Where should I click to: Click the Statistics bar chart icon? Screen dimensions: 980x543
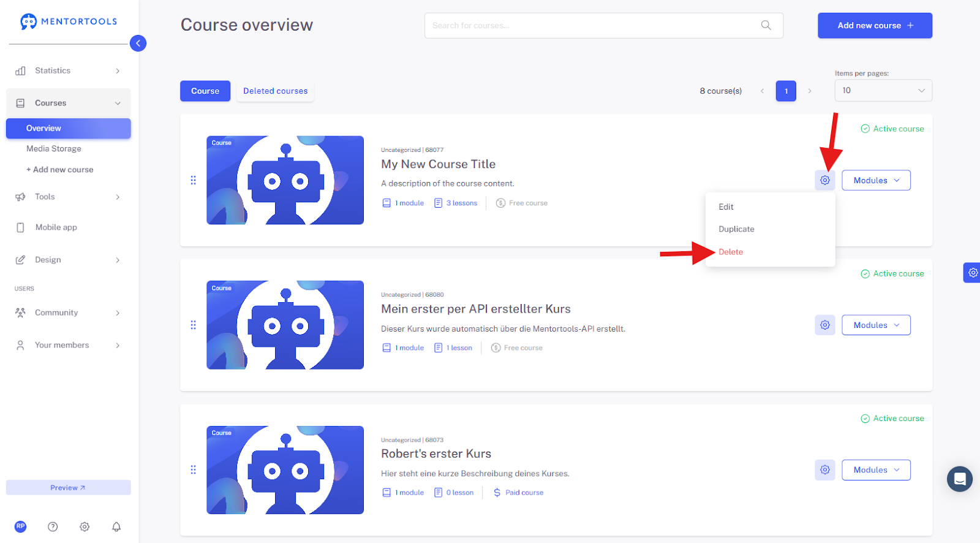coord(20,70)
